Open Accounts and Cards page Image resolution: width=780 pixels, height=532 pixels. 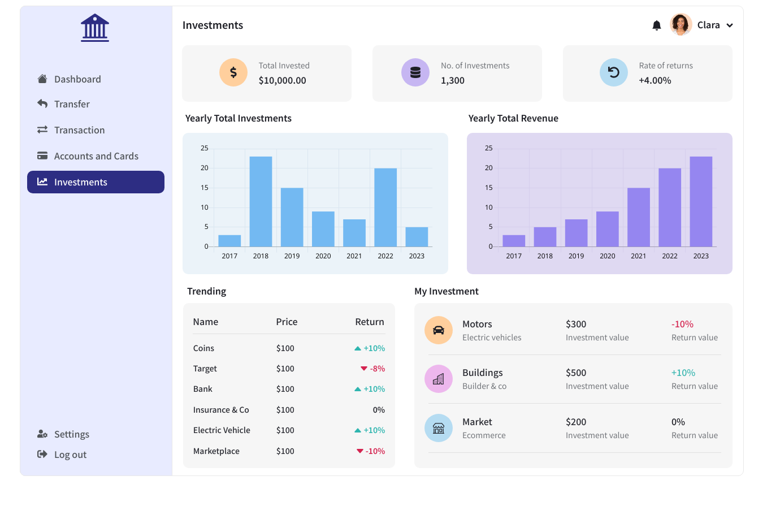pos(96,155)
